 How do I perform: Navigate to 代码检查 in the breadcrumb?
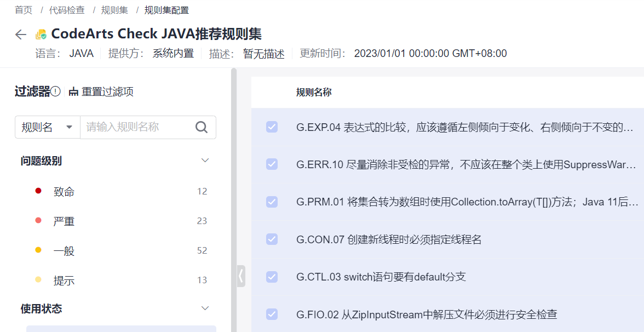pyautogui.click(x=67, y=9)
